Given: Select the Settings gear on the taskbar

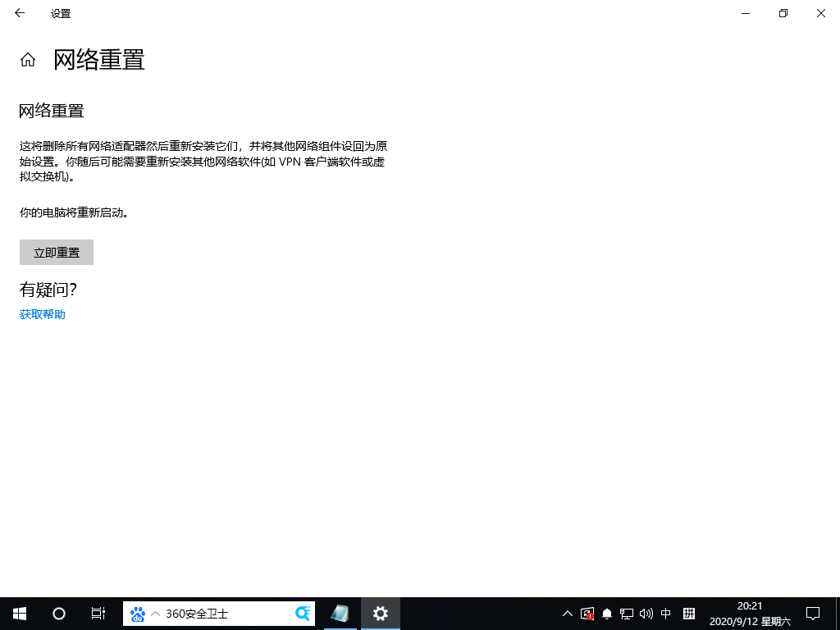Looking at the screenshot, I should click(380, 613).
